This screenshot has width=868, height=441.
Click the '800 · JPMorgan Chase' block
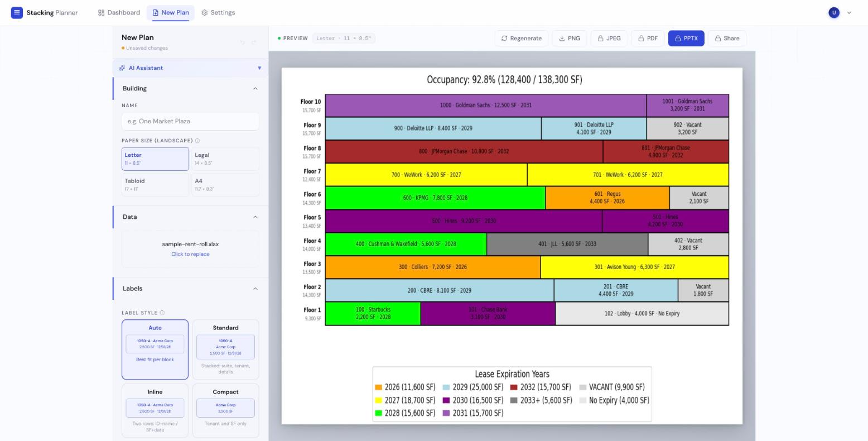(464, 151)
